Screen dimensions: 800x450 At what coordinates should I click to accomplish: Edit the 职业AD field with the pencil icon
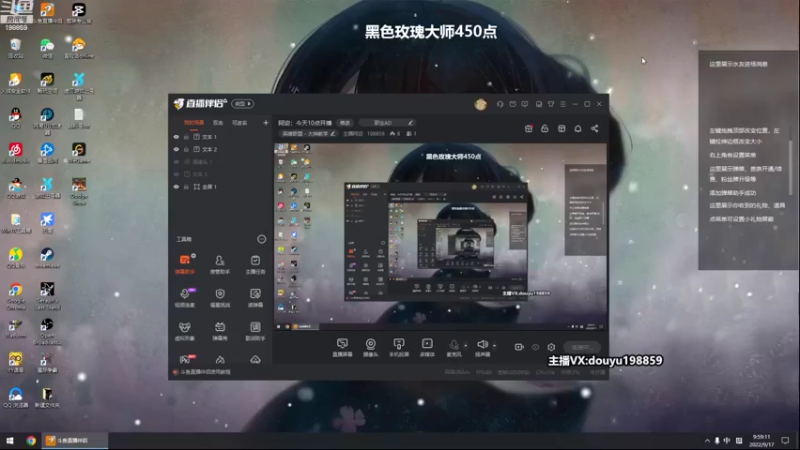(x=410, y=123)
